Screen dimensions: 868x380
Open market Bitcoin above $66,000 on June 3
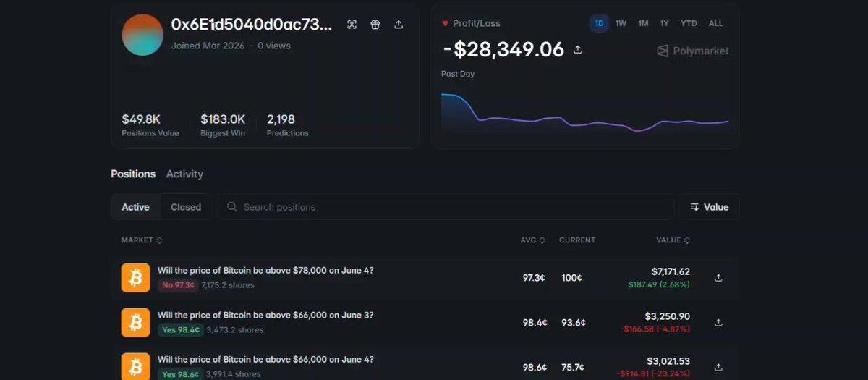point(265,316)
